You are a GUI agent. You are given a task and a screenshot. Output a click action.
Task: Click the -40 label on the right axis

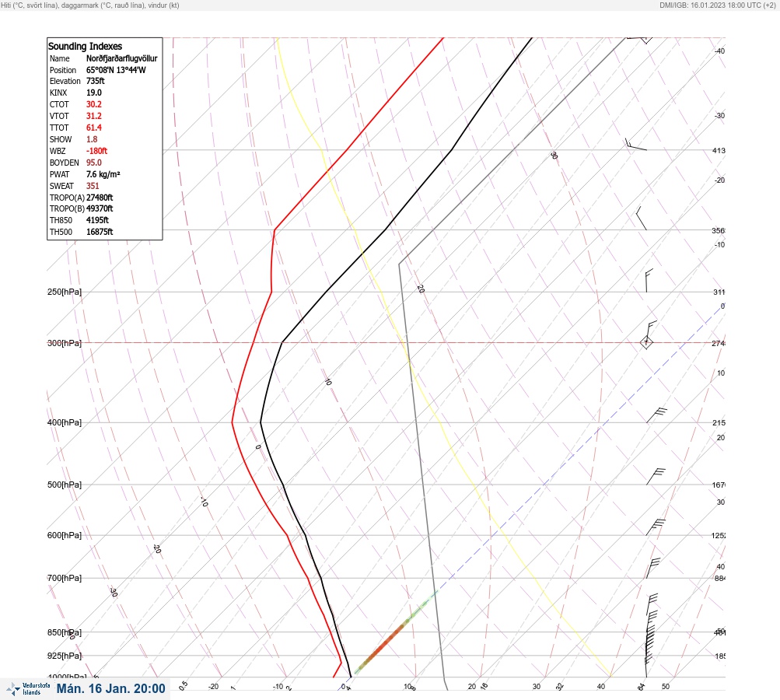pos(719,51)
